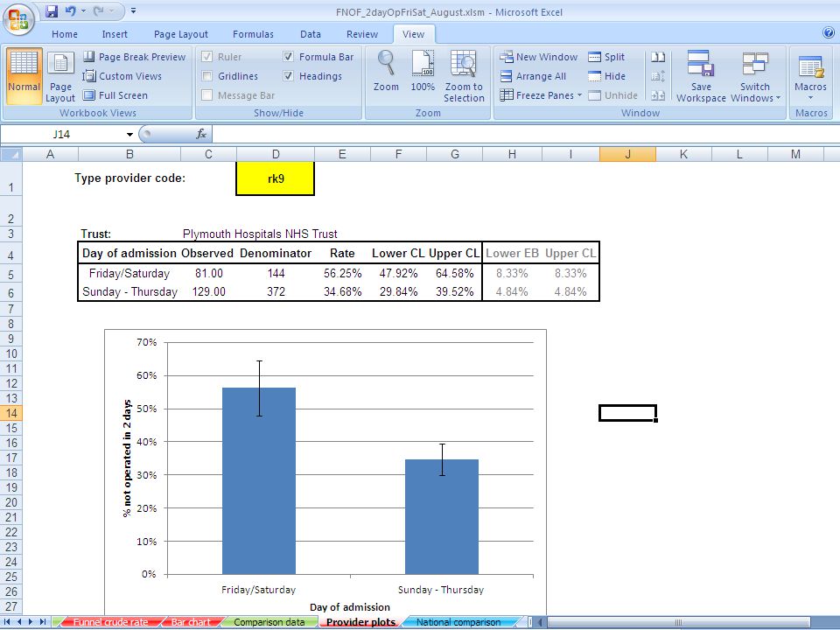Select column D header
The width and height of the screenshot is (840, 630).
tap(276, 154)
